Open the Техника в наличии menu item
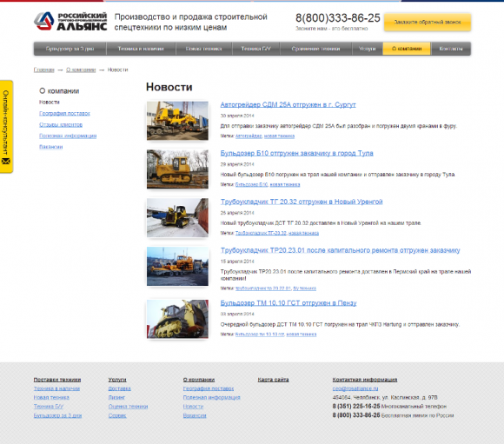Viewport: 504px width, 444px height. (141, 49)
